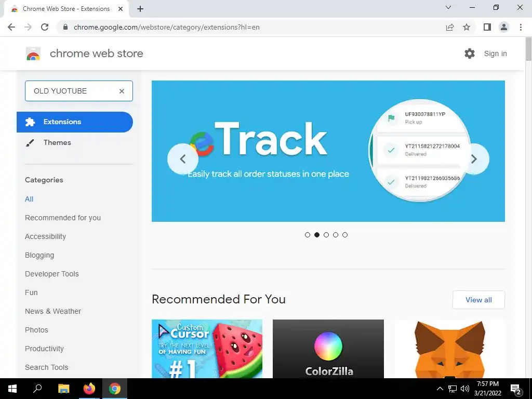Open the side panel icon

pyautogui.click(x=487, y=27)
